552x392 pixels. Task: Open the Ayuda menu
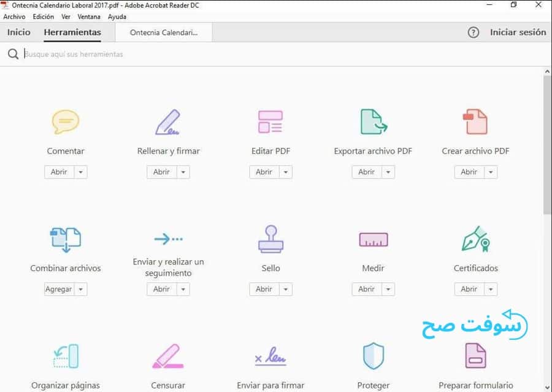(x=117, y=17)
